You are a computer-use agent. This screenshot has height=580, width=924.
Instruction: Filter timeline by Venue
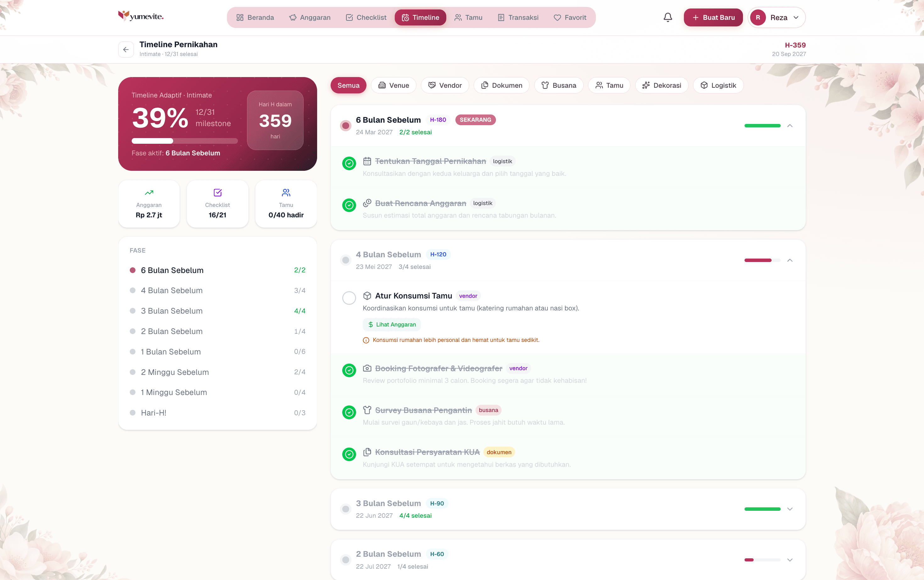point(393,85)
